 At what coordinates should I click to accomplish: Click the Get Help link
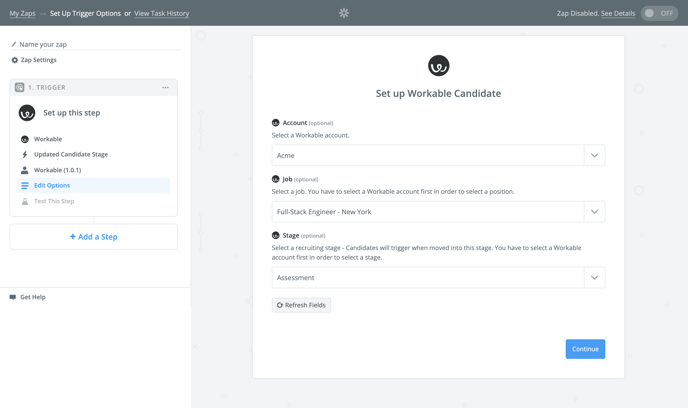(32, 297)
